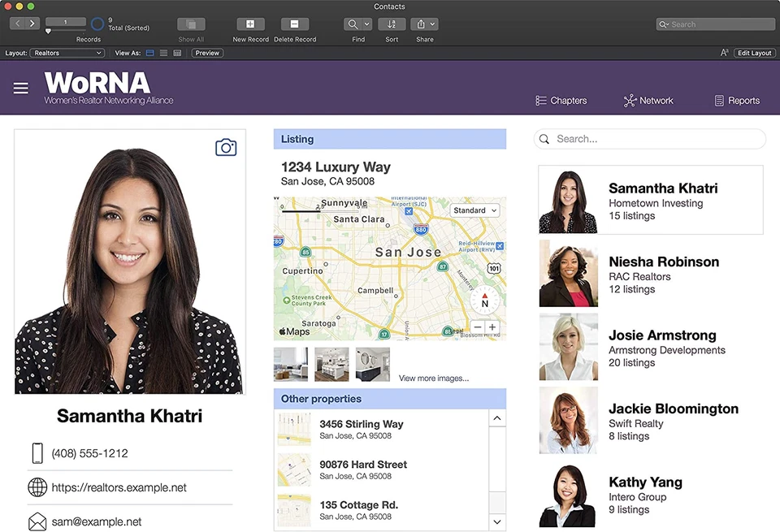Click the 1234 Luxury Way address
The height and width of the screenshot is (532, 780).
click(x=336, y=167)
